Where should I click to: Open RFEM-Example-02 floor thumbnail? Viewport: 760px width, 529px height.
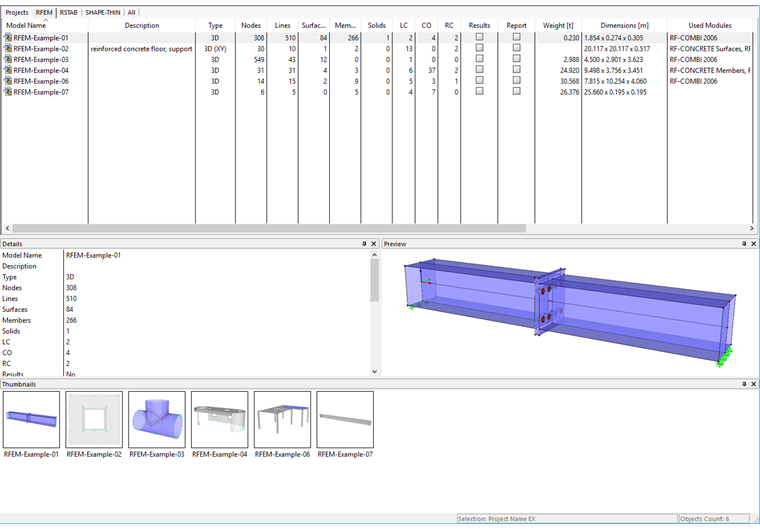[x=94, y=419]
